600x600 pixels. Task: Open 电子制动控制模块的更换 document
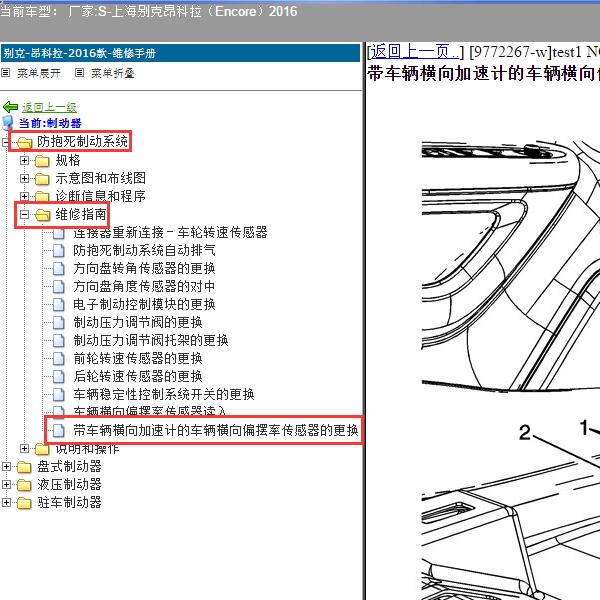pos(144,304)
